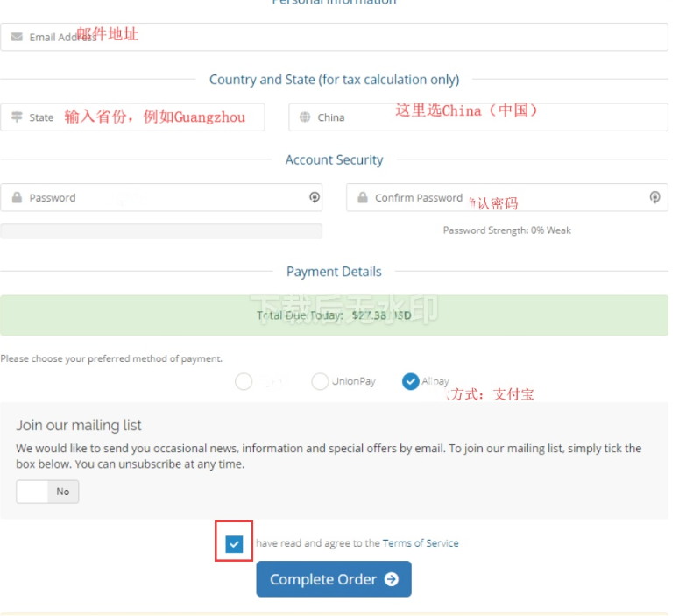Click into the State text field
Screen dimensions: 686x616
point(149,117)
